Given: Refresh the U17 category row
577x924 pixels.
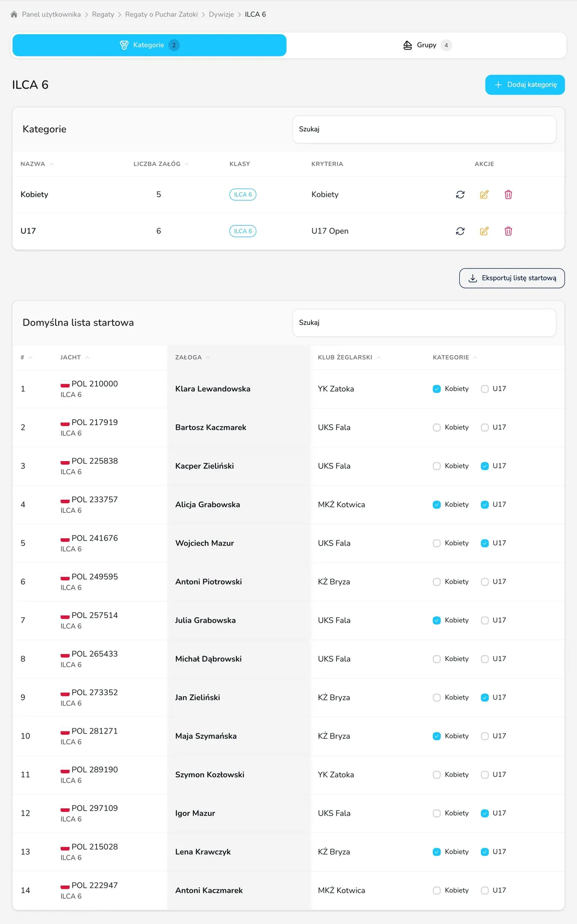Looking at the screenshot, I should point(460,231).
